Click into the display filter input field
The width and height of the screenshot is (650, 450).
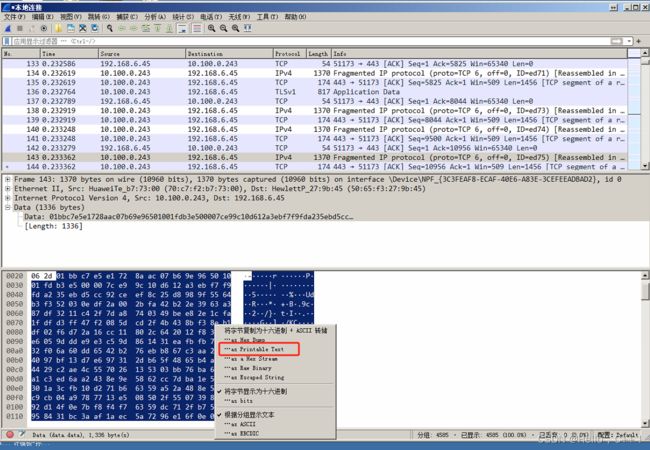click(x=311, y=41)
